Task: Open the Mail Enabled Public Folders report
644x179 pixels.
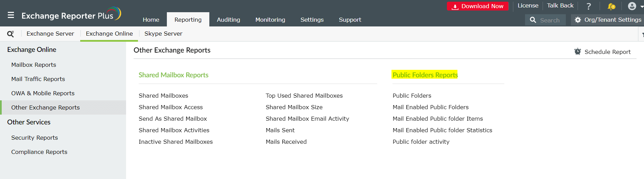Action: pyautogui.click(x=430, y=107)
